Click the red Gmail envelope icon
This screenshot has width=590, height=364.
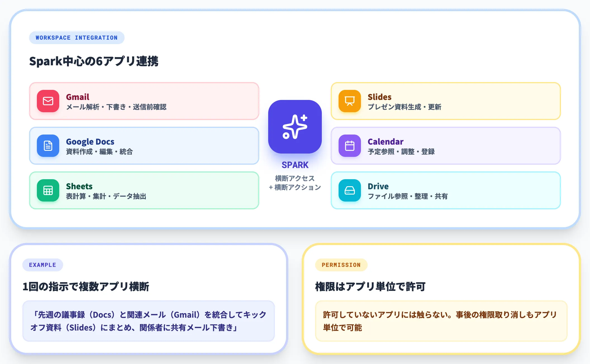[48, 101]
